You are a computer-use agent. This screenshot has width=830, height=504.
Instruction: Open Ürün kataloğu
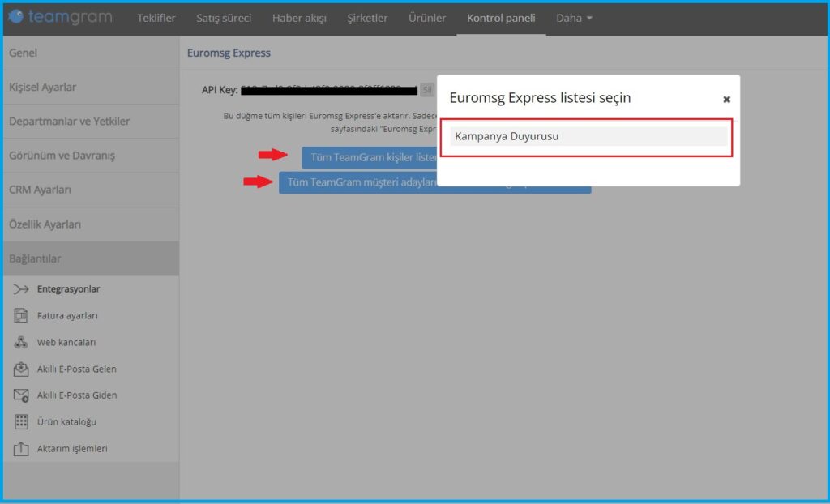tap(66, 422)
